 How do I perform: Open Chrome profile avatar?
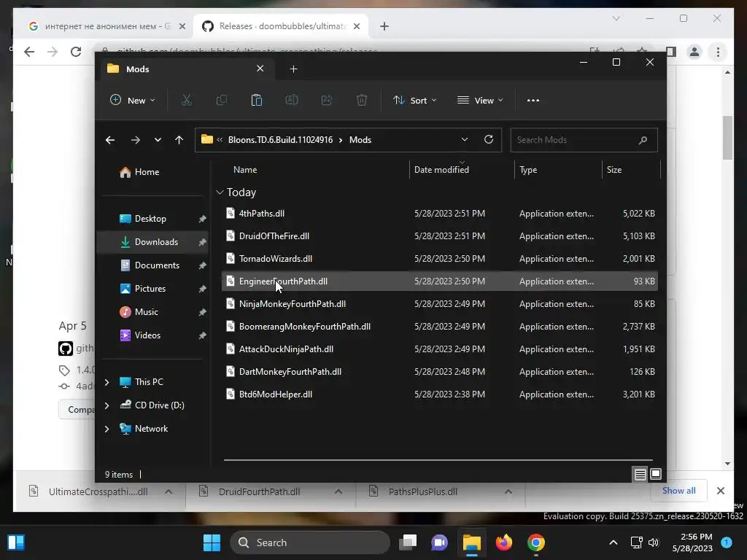pos(694,52)
